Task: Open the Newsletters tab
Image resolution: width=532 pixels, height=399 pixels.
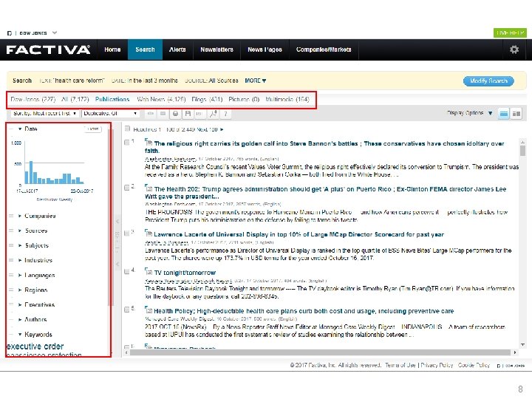Action: pyautogui.click(x=216, y=50)
